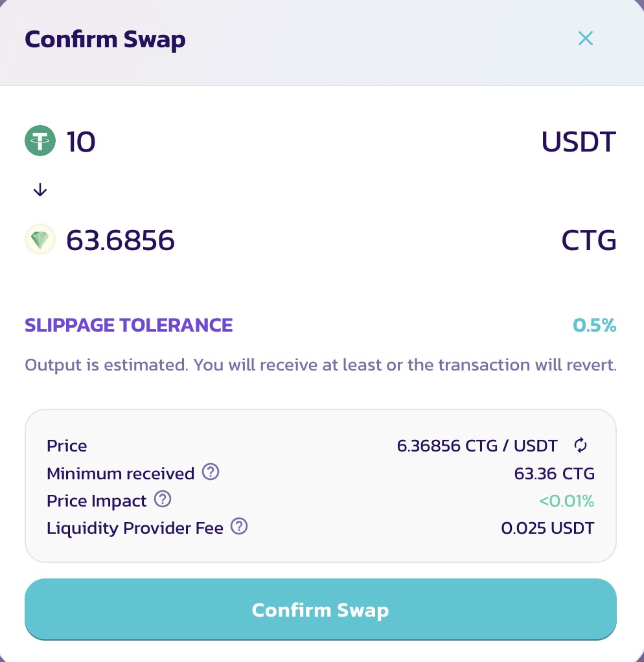Click the USDT currency label
The height and width of the screenshot is (662, 644).
coord(578,141)
